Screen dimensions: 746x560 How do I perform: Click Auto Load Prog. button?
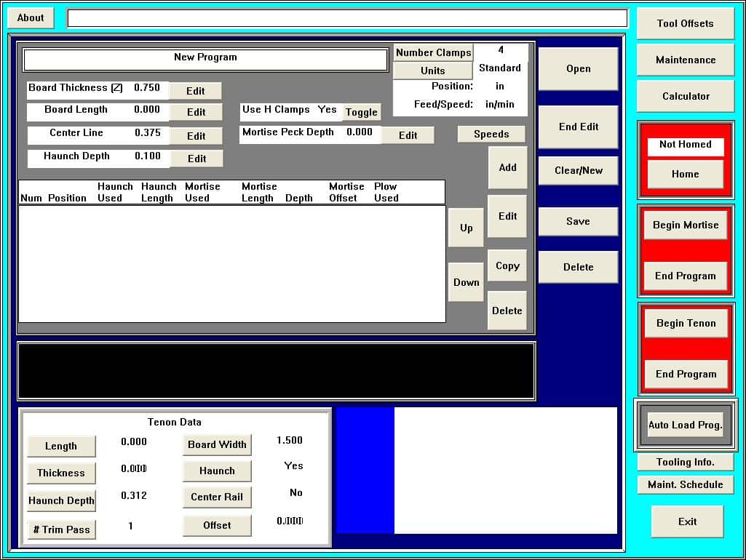point(685,425)
